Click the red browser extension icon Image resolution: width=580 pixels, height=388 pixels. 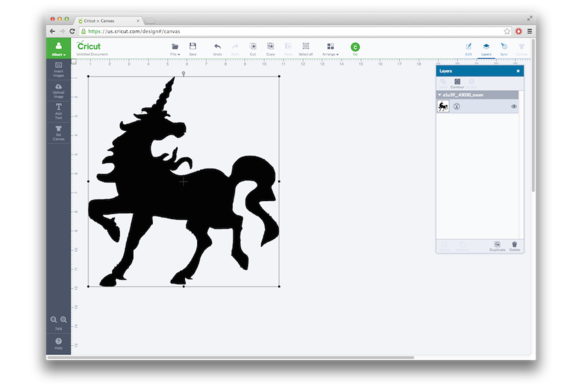pyautogui.click(x=519, y=31)
